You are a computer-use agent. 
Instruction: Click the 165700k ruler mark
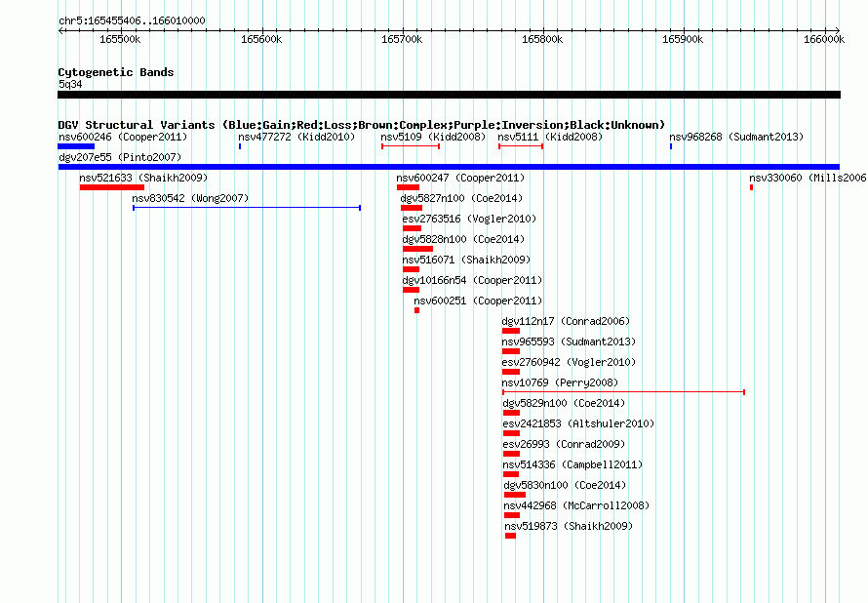(x=402, y=39)
